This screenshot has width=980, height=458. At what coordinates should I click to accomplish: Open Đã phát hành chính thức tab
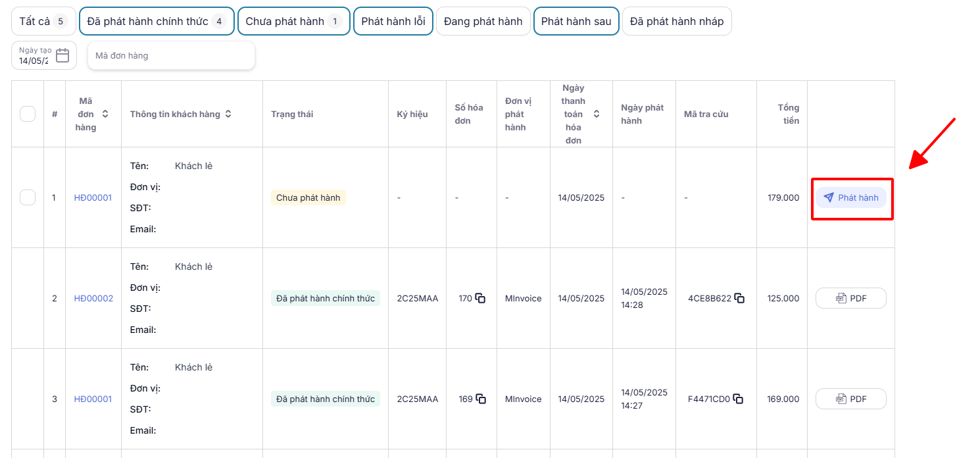click(157, 21)
